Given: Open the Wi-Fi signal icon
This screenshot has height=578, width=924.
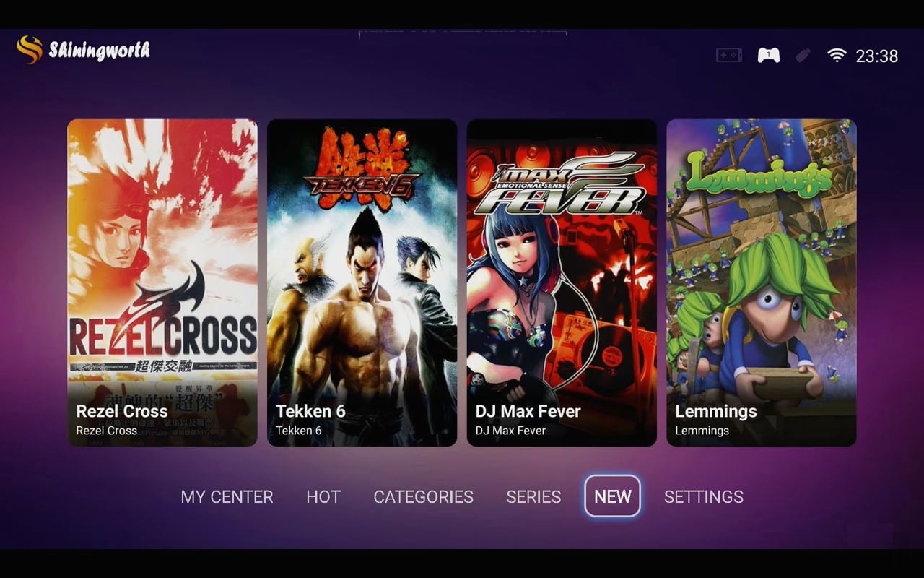Looking at the screenshot, I should coord(837,56).
